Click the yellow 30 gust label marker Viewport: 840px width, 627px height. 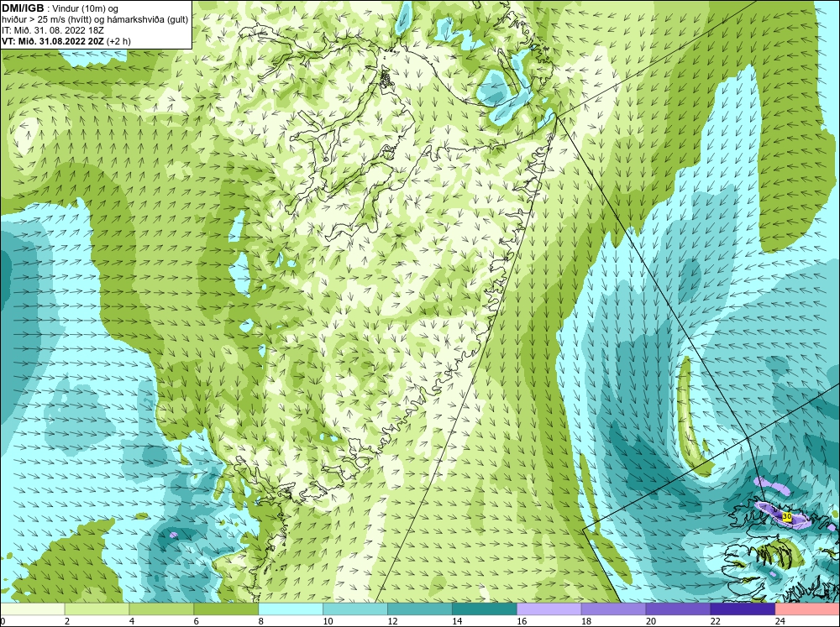click(786, 517)
